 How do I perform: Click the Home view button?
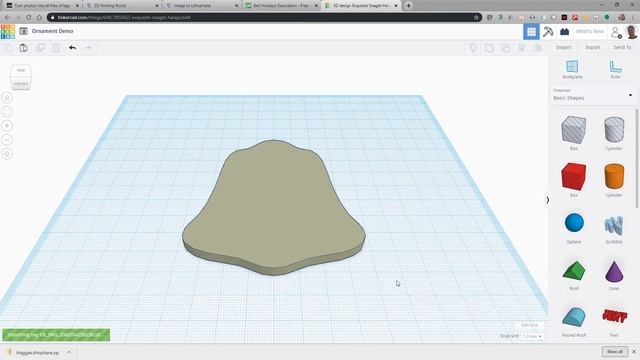click(7, 98)
